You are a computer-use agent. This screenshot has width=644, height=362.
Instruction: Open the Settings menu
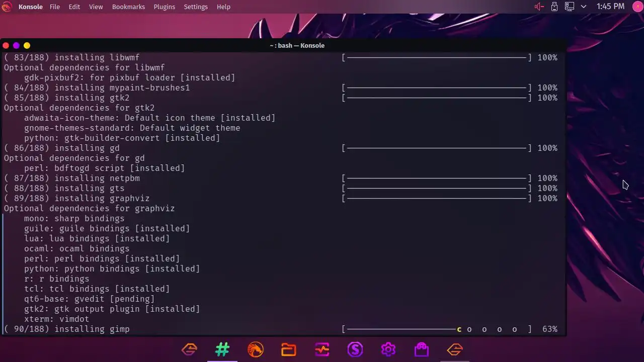196,7
